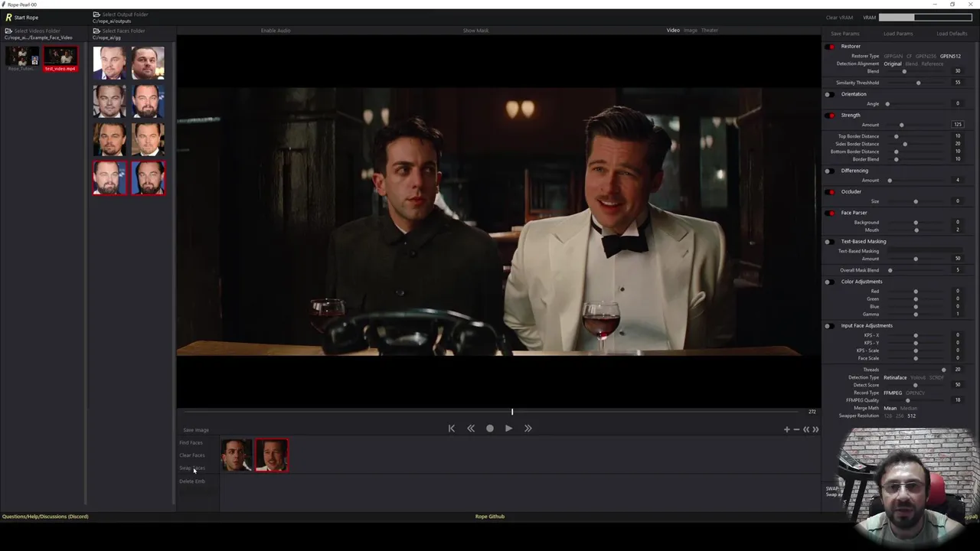Click the timeline playhead marker

(512, 412)
